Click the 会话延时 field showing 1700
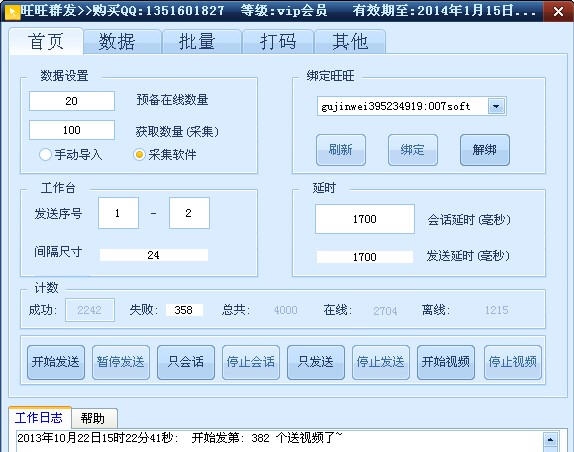574x452 pixels. [x=365, y=219]
